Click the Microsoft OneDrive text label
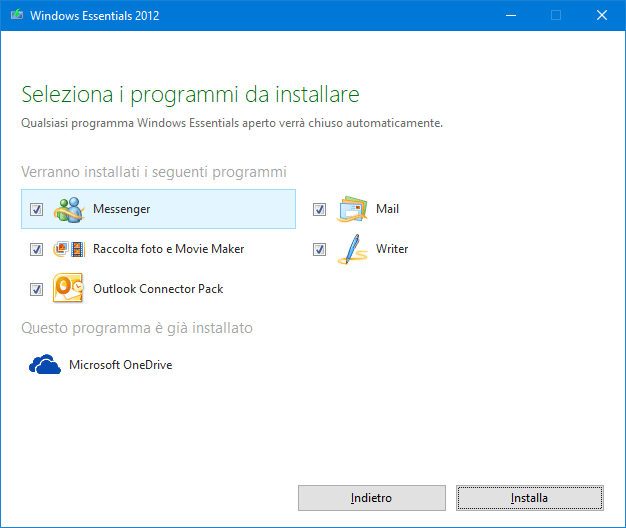 pos(120,365)
